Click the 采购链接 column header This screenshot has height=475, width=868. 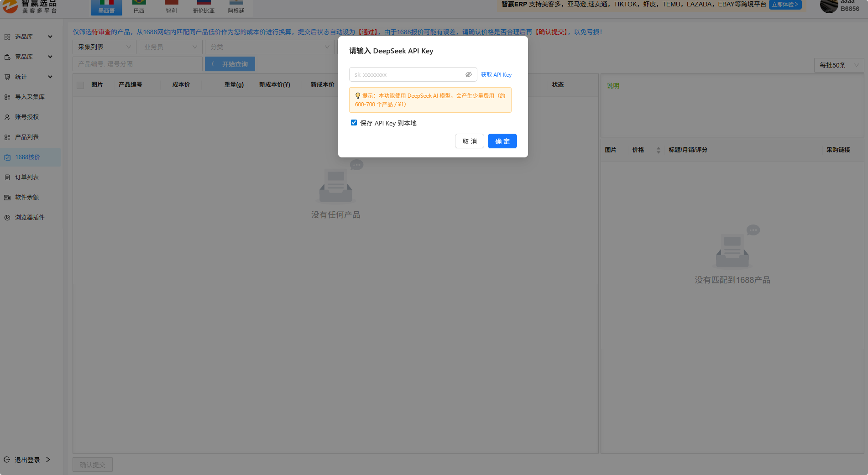click(838, 150)
